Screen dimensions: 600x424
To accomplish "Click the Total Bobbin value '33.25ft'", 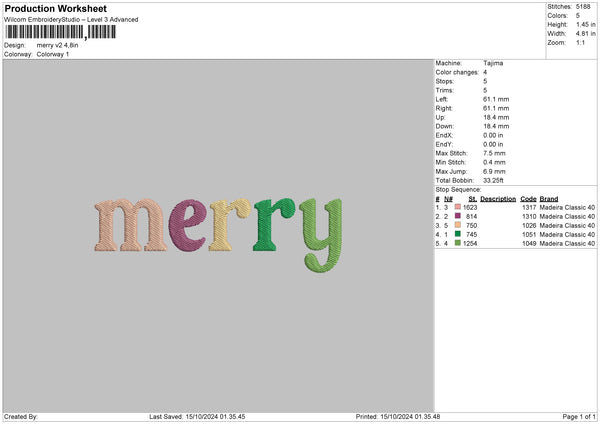I will tap(493, 181).
